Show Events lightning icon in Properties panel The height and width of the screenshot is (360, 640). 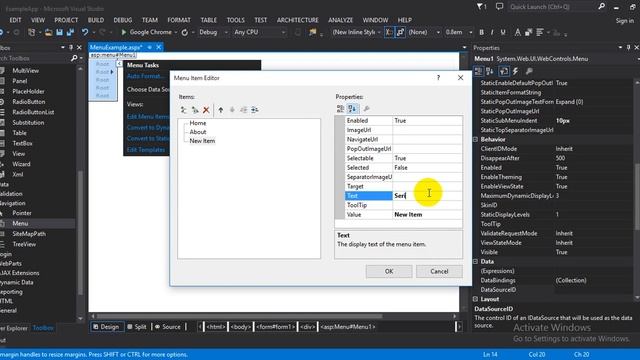(x=516, y=71)
